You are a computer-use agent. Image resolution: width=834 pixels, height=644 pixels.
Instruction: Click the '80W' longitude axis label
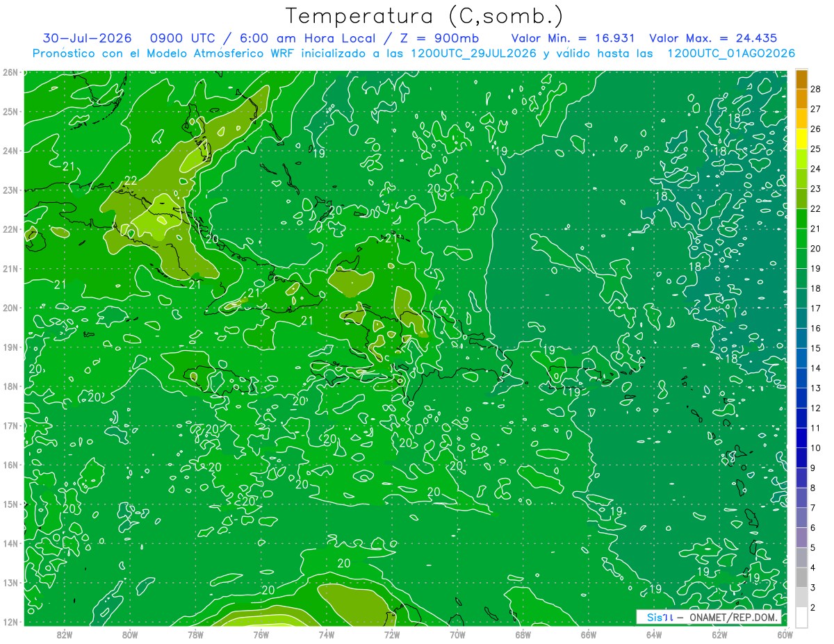(x=130, y=634)
